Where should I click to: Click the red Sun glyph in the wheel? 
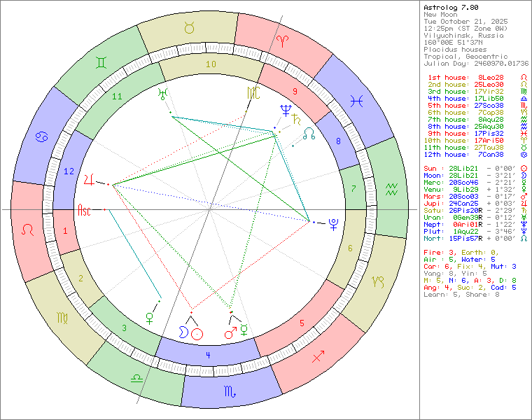pyautogui.click(x=197, y=334)
